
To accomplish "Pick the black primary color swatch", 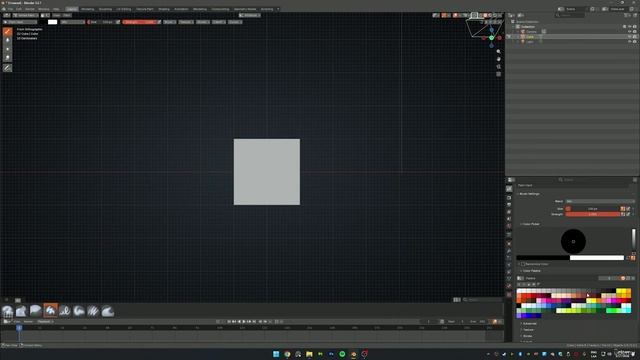I will pyautogui.click(x=543, y=258).
